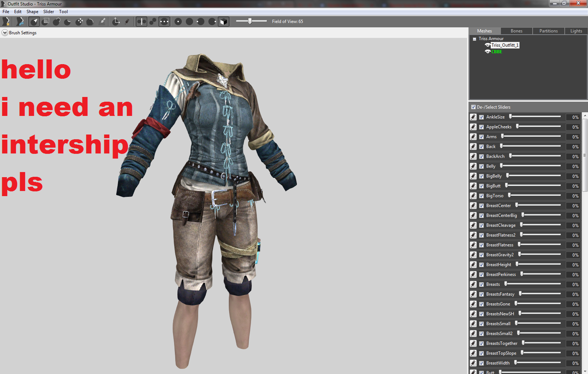
Task: Select the Mask brush tool
Action: 46,21
